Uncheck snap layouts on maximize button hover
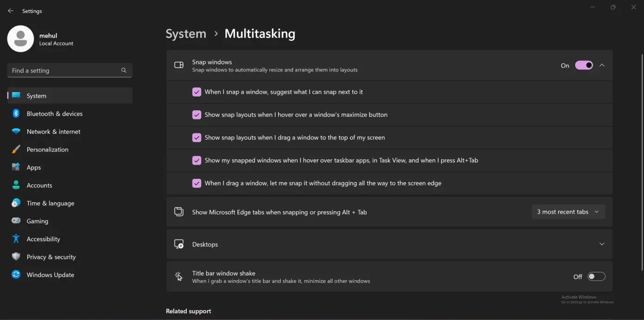The height and width of the screenshot is (320, 644). coord(197,114)
